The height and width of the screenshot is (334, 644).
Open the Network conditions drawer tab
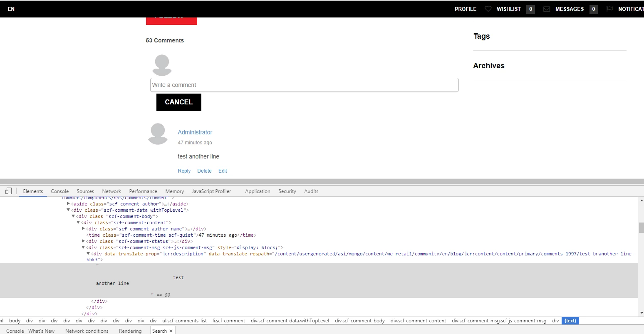(x=87, y=331)
